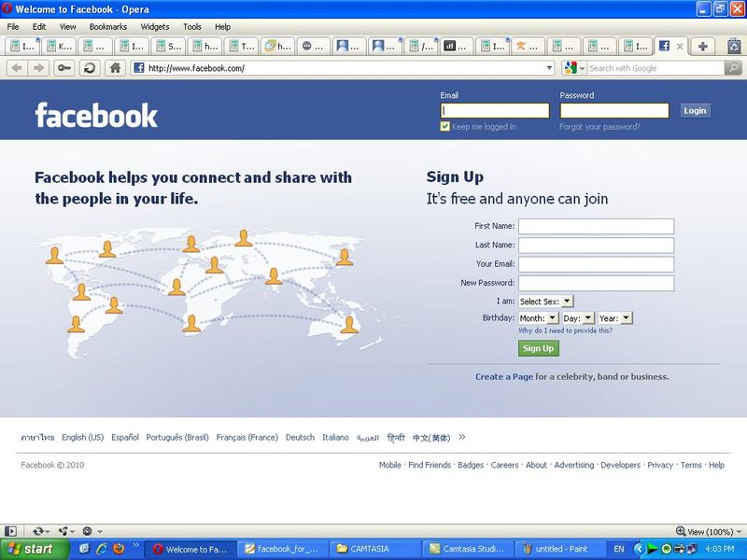Click the zoom magnifier beside View (100%)
Image resolution: width=747 pixels, height=560 pixels.
coord(681,531)
